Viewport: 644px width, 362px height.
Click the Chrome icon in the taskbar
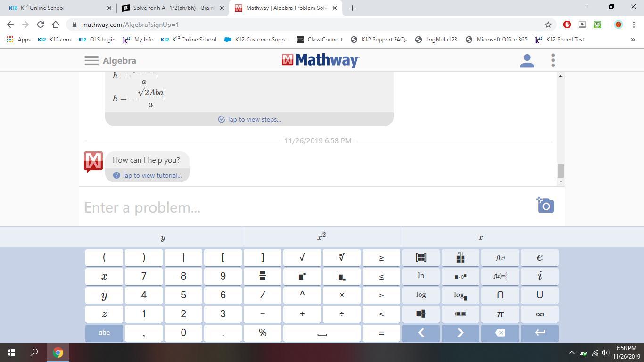point(58,353)
